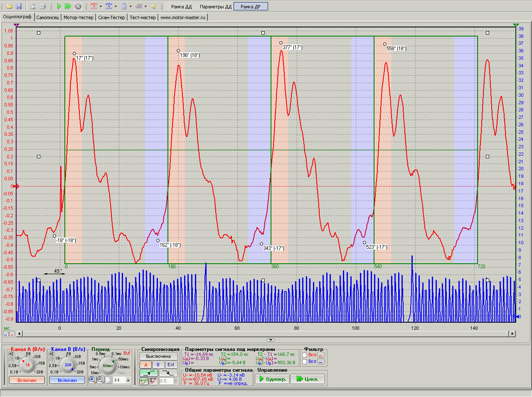Expand the red waveform channel dropdown arrow

tap(101, 6)
